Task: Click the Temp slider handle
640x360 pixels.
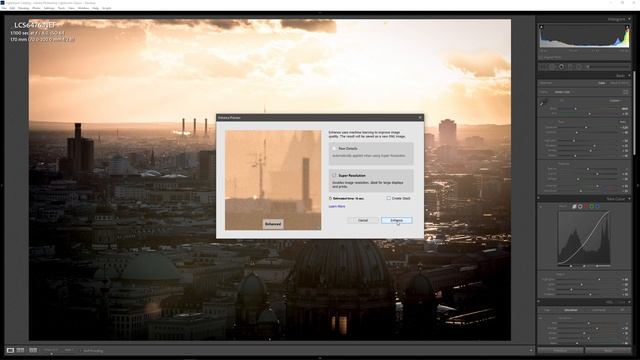Action: coord(576,109)
